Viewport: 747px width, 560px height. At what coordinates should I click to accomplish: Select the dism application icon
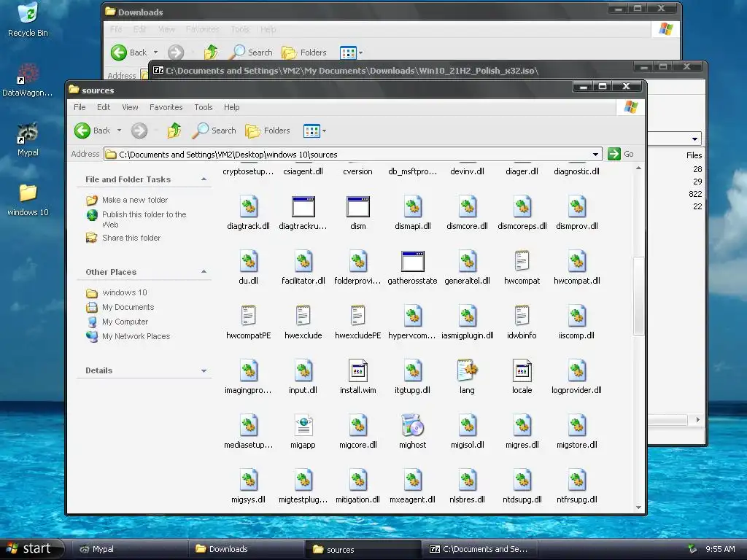(x=357, y=206)
